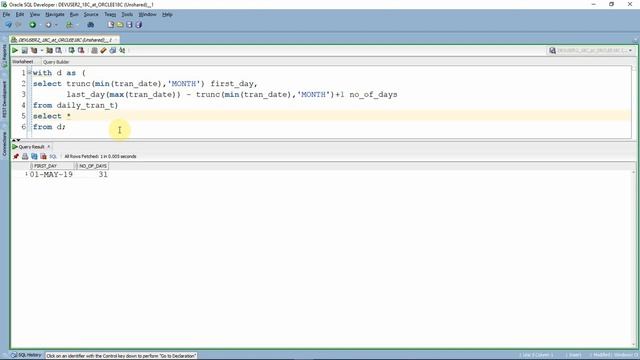Click the red Pin icon in Query Result
This screenshot has width=640, height=360.
click(16, 157)
